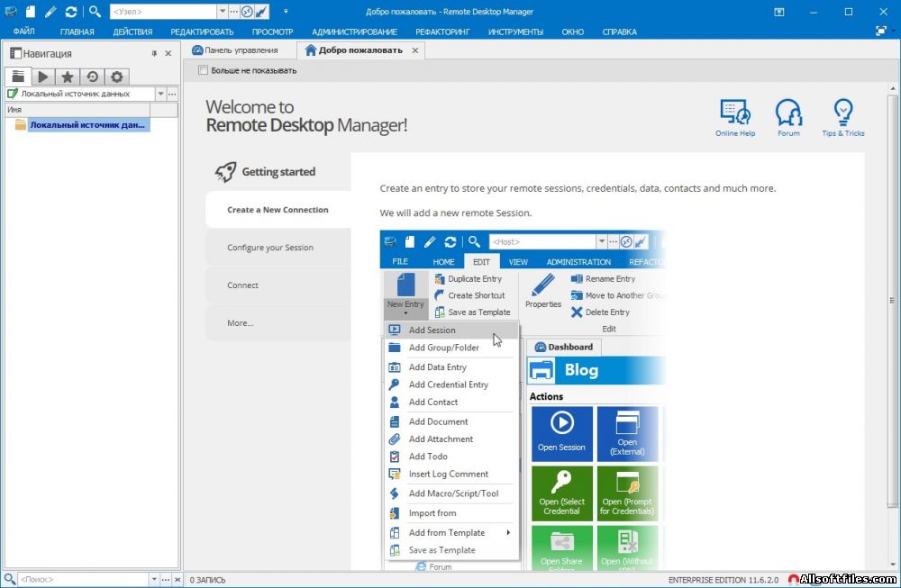The width and height of the screenshot is (901, 588).
Task: Open the ПРОСМОТР ribbon tab
Action: pyautogui.click(x=272, y=32)
